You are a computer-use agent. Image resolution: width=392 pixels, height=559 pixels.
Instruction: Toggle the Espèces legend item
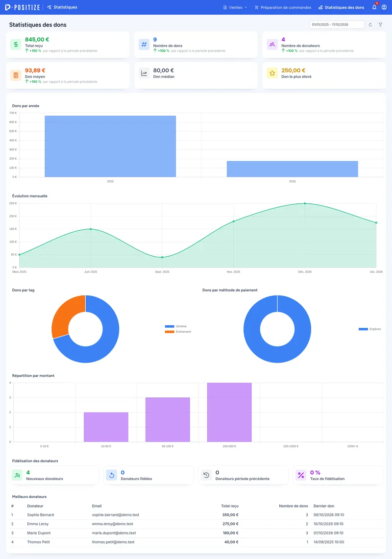(x=370, y=329)
